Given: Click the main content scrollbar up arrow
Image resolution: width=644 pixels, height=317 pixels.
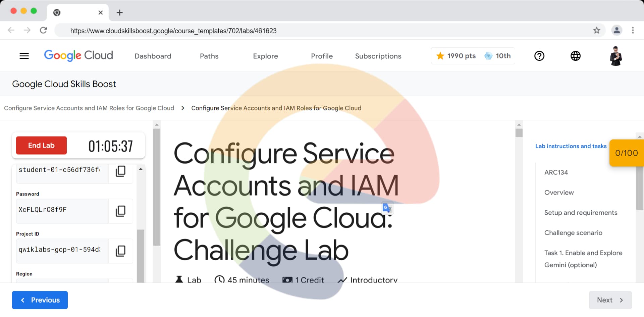Looking at the screenshot, I should [519, 125].
